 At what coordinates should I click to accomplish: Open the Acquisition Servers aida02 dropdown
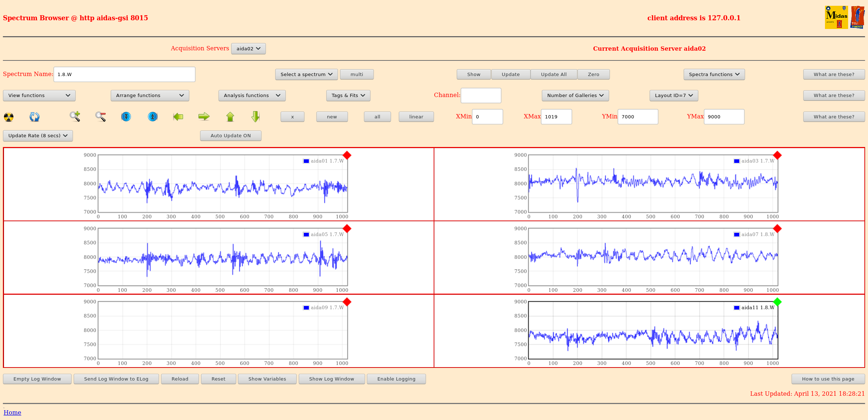248,49
